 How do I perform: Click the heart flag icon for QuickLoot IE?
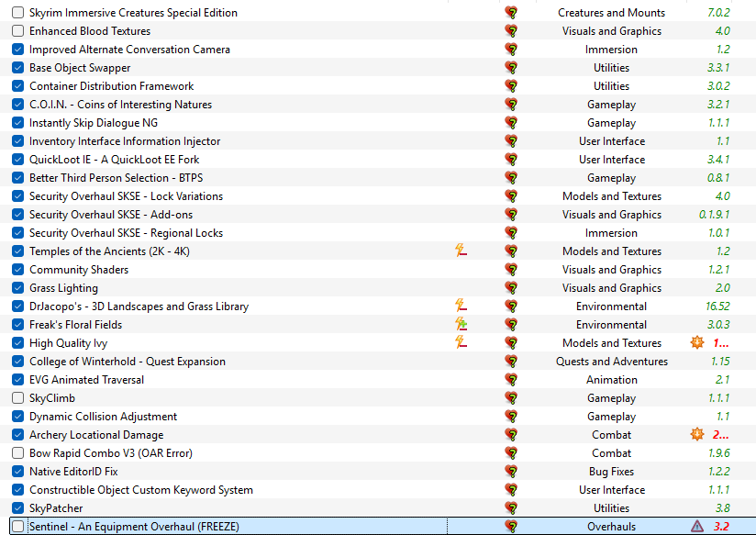(x=511, y=159)
